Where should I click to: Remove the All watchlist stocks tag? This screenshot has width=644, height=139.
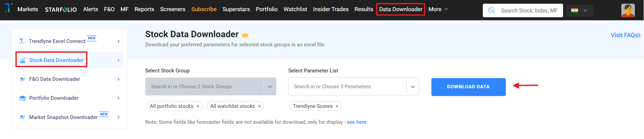point(260,106)
